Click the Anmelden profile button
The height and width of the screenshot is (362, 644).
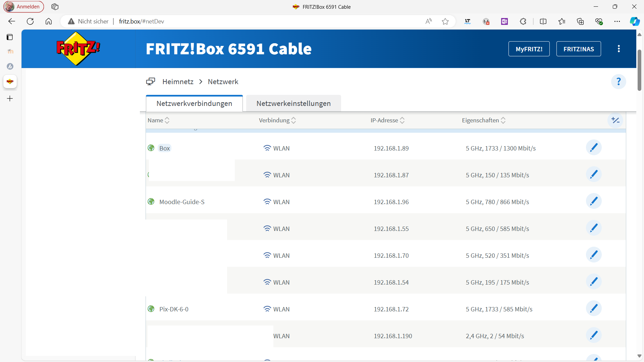coord(23,7)
